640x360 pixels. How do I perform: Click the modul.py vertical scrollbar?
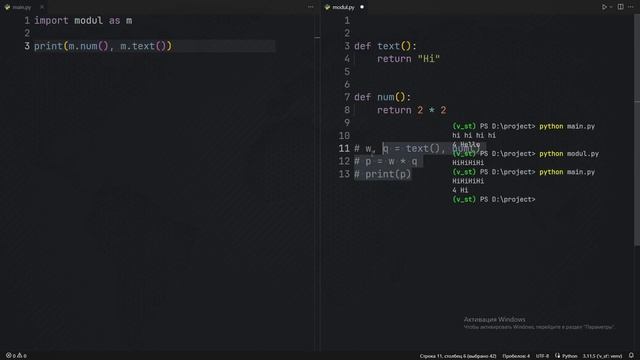click(x=637, y=131)
